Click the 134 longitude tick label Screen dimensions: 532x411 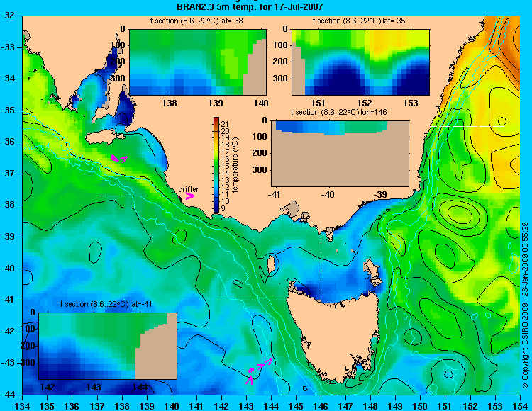pyautogui.click(x=23, y=406)
